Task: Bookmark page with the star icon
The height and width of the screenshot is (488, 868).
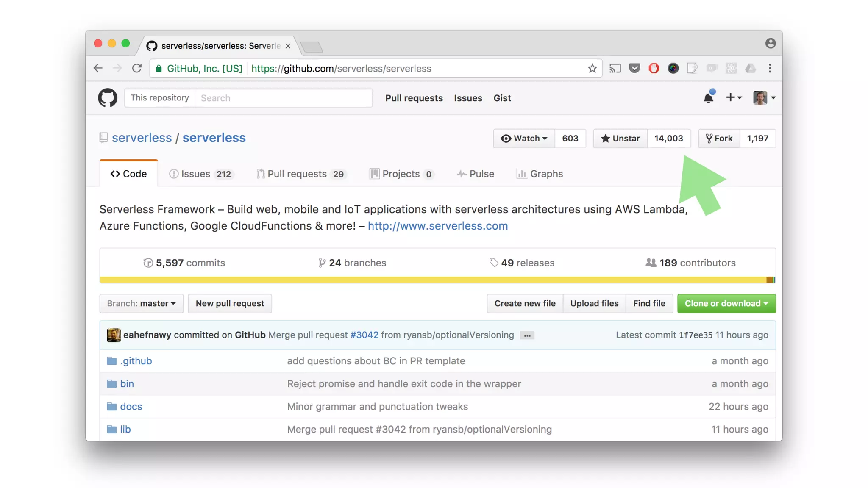Action: pyautogui.click(x=592, y=68)
